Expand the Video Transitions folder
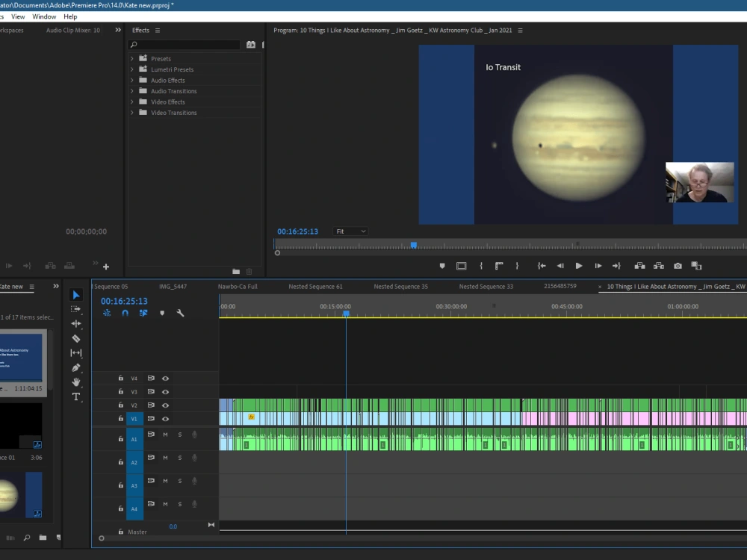The width and height of the screenshot is (747, 560). (132, 113)
